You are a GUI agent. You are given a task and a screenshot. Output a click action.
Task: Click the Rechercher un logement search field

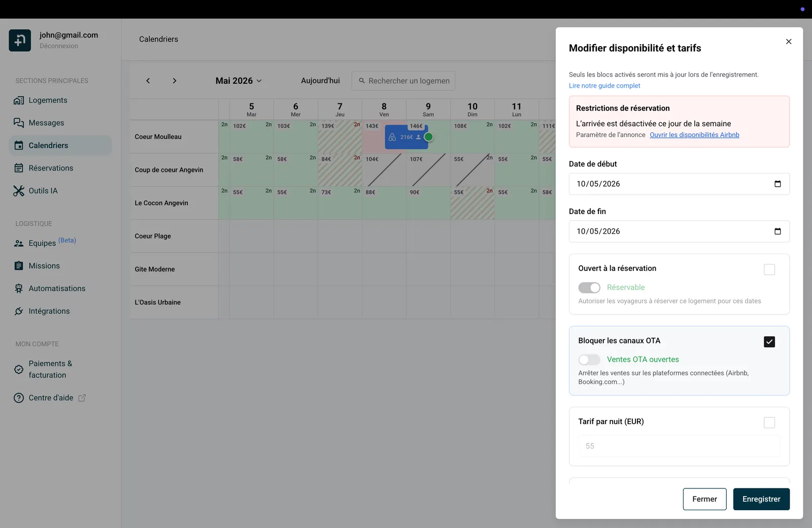click(x=403, y=81)
